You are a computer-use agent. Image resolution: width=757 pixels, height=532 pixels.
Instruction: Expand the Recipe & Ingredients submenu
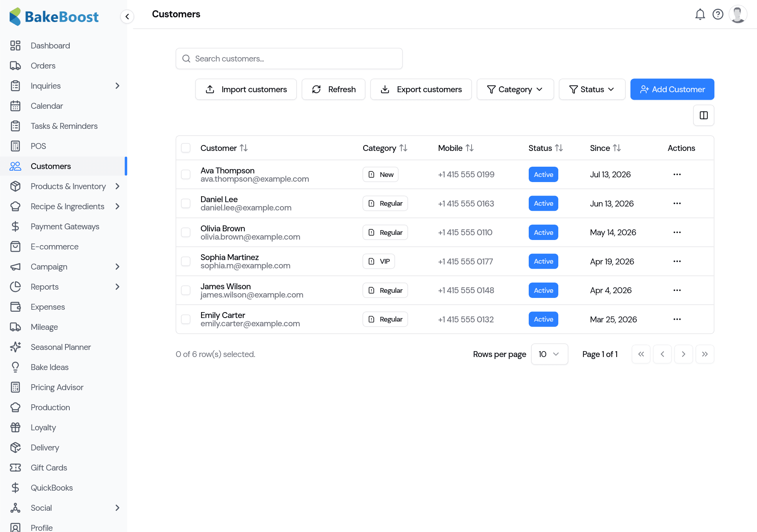coord(117,206)
